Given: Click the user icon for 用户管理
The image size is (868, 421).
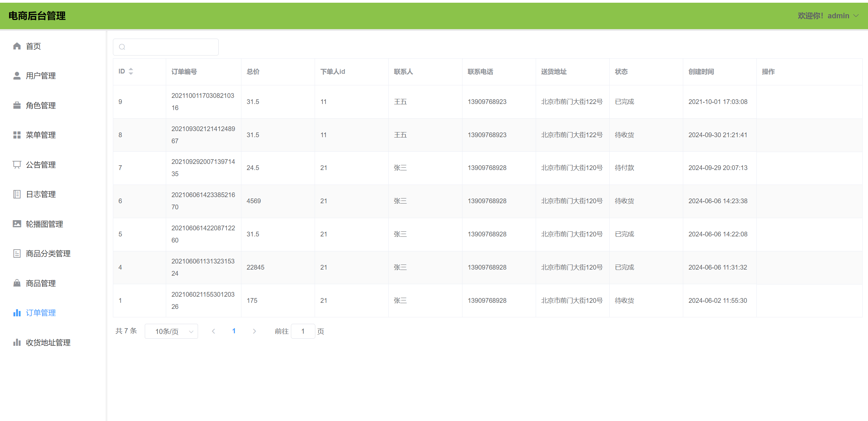Looking at the screenshot, I should [x=17, y=76].
